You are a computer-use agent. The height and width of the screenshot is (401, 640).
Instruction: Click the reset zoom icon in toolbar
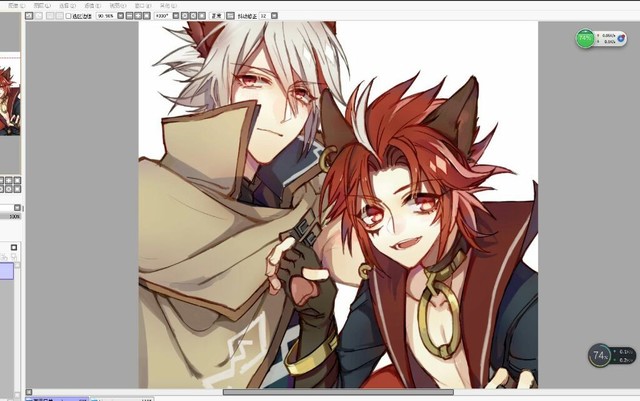click(146, 16)
